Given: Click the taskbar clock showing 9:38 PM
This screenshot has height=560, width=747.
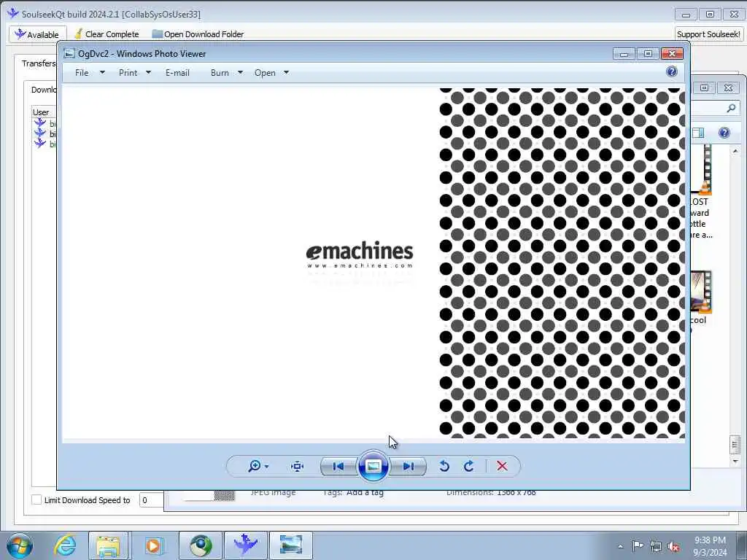Looking at the screenshot, I should tap(710, 545).
